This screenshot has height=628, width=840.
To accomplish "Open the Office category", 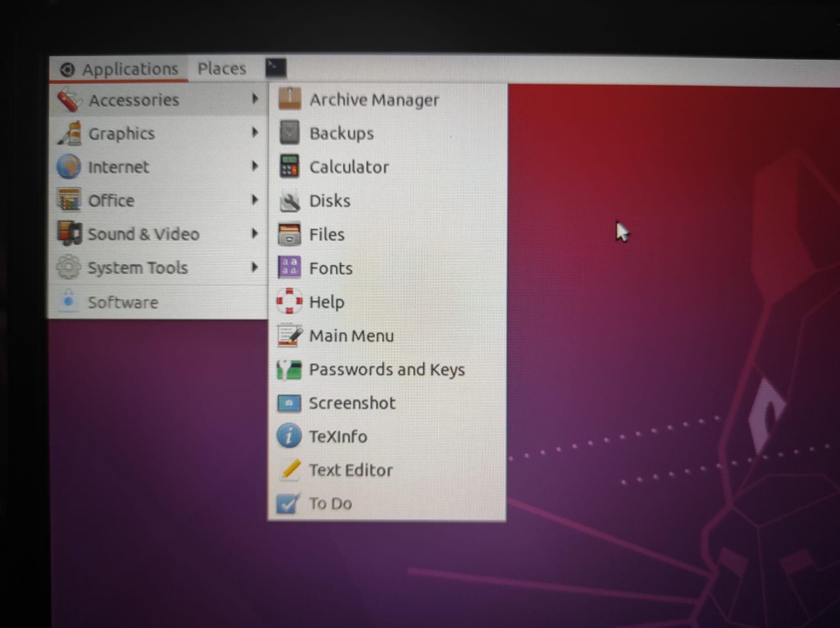I will pos(112,201).
